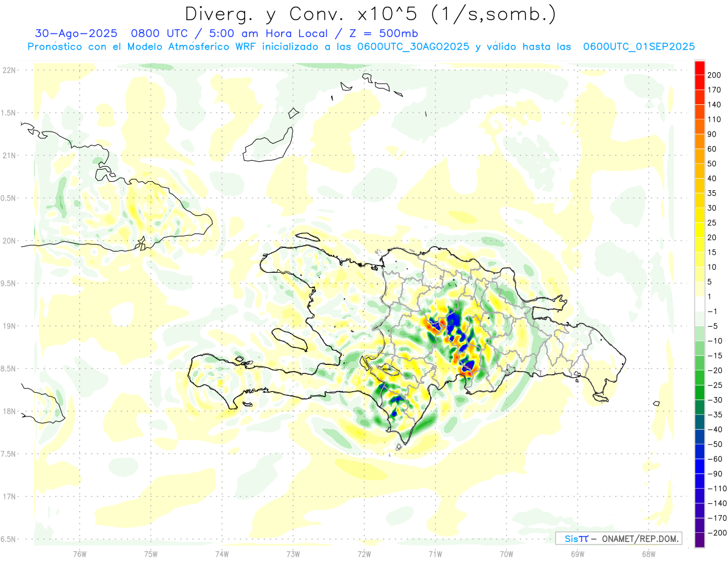Click the '-25' color scale value

click(x=715, y=385)
